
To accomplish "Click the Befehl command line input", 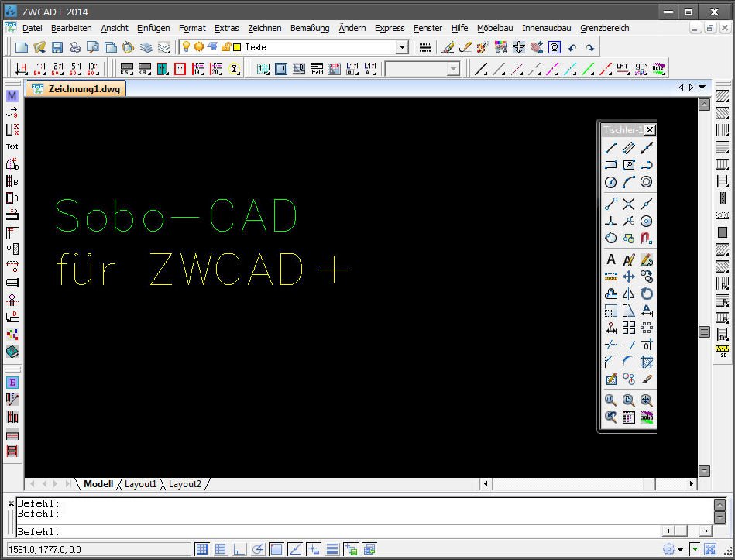I will [338, 532].
